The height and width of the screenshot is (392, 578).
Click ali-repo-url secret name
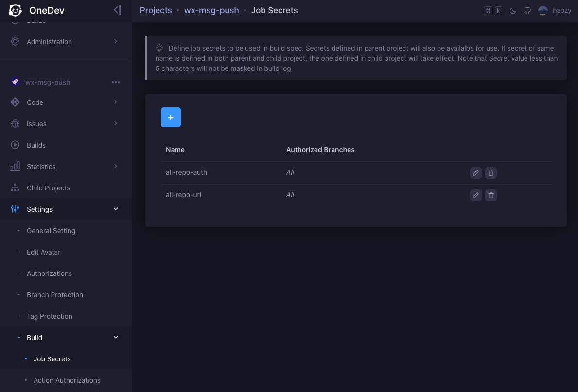pos(183,195)
